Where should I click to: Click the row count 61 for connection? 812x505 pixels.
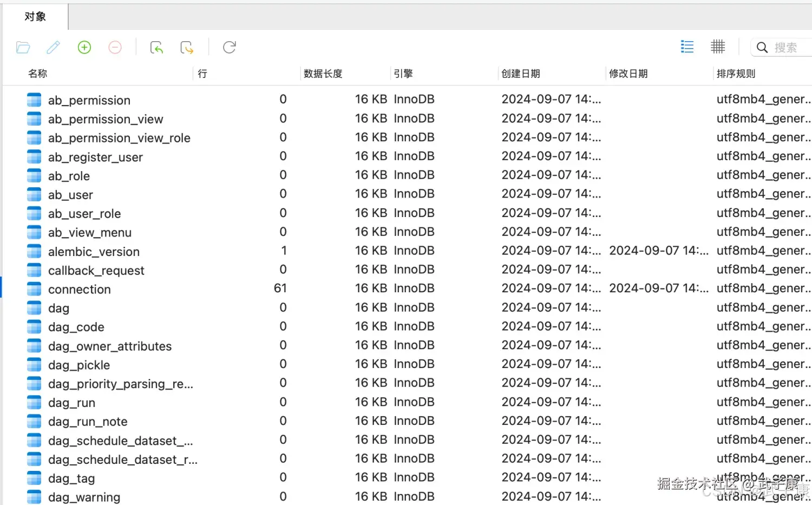[280, 288]
